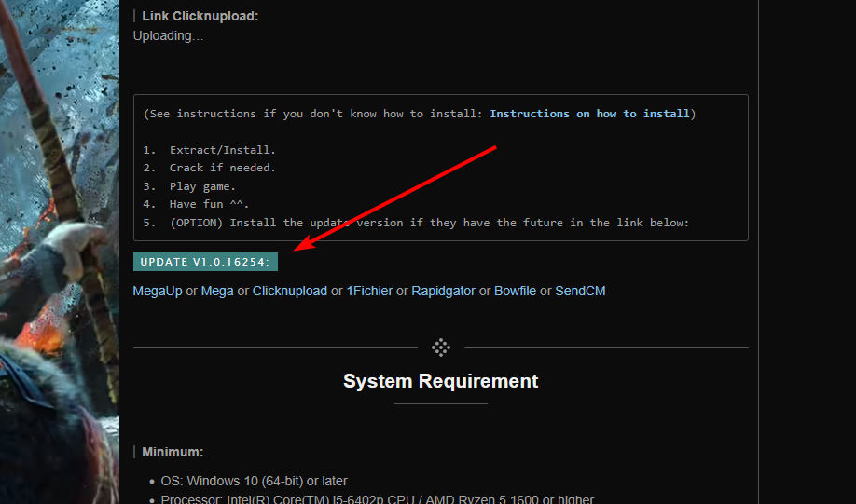Click the diamond divider icon above System Requirement
The image size is (856, 504).
click(x=441, y=347)
